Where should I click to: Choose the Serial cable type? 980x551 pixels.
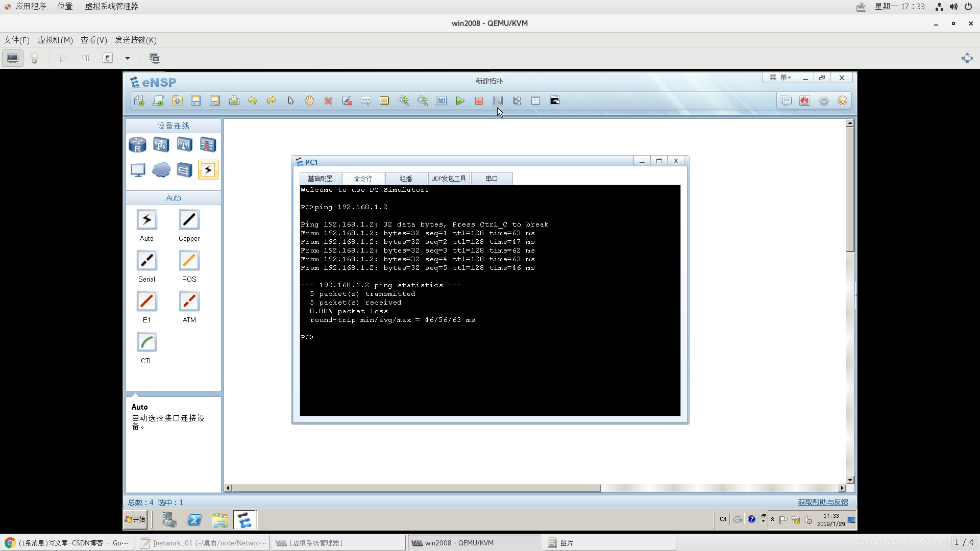pyautogui.click(x=146, y=261)
